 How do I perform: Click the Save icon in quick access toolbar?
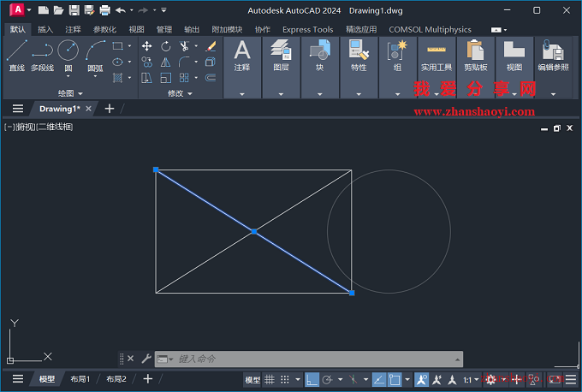coord(74,10)
